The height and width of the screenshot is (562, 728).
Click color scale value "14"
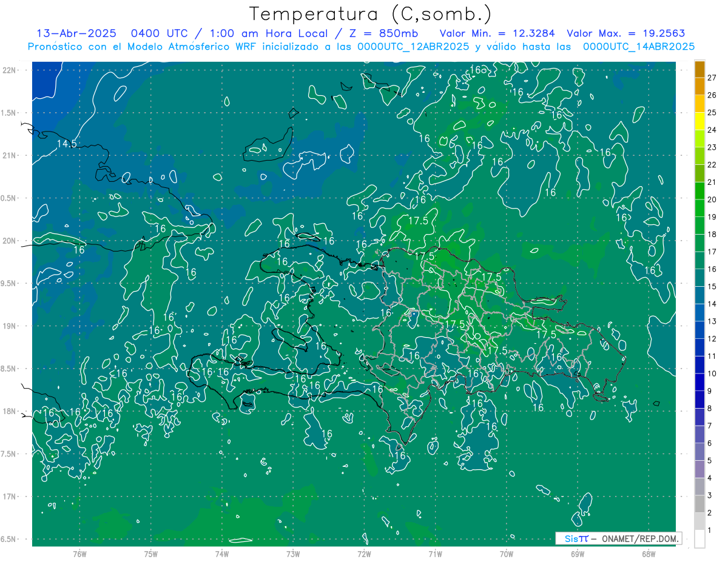[712, 304]
